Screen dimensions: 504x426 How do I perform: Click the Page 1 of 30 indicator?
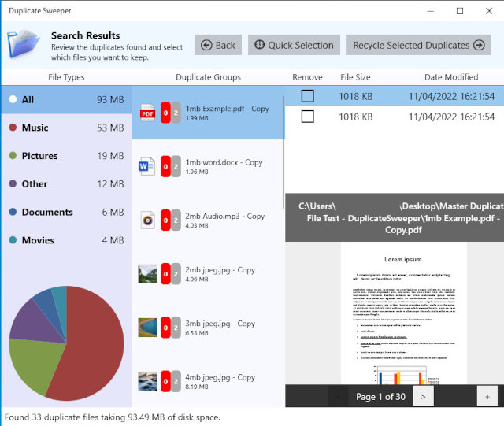380,397
